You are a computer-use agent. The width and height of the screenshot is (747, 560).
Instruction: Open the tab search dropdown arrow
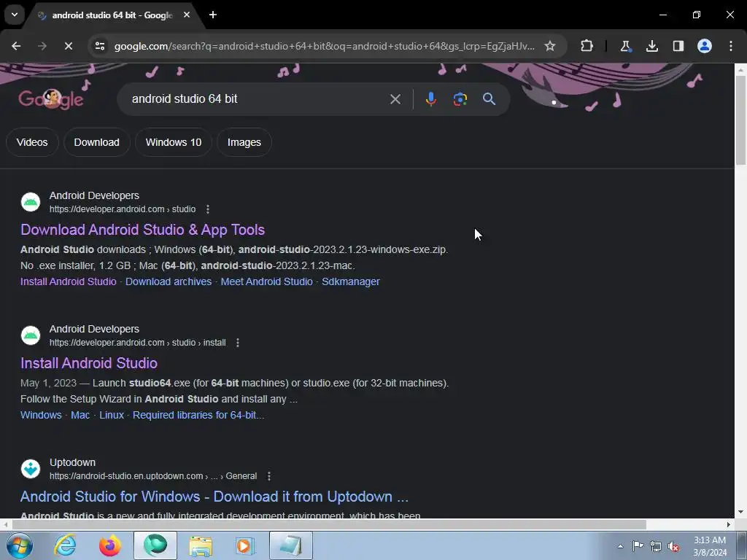tap(15, 15)
